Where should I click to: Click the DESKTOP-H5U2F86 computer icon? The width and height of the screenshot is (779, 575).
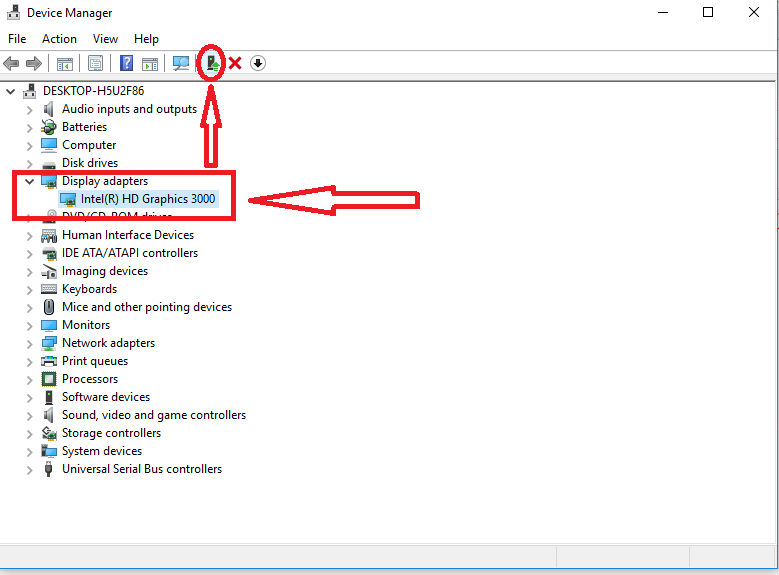30,91
